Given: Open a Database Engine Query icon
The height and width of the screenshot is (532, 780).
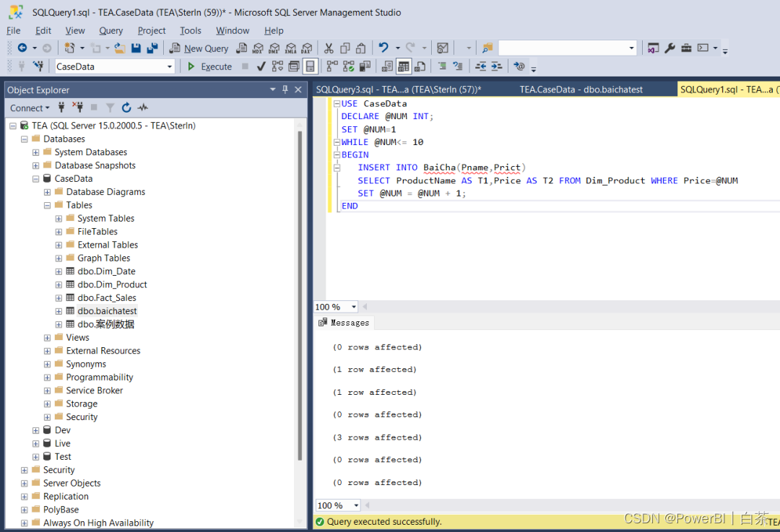Looking at the screenshot, I should (x=242, y=48).
